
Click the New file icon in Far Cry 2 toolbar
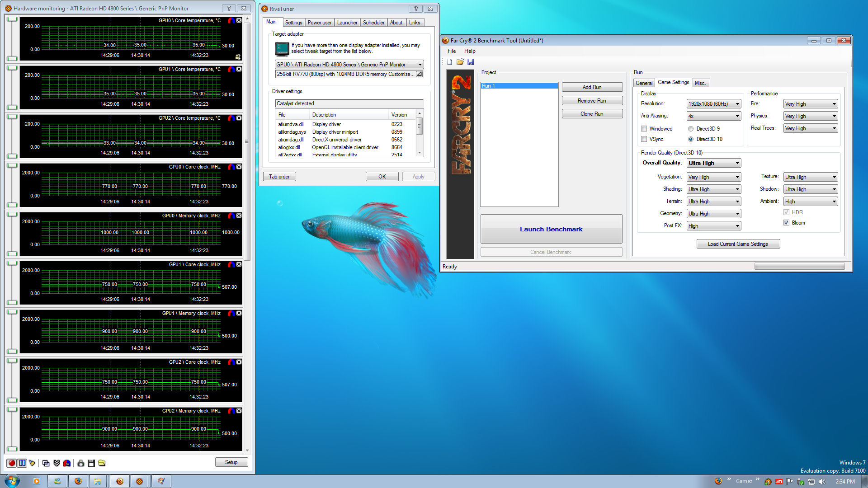[x=449, y=62]
